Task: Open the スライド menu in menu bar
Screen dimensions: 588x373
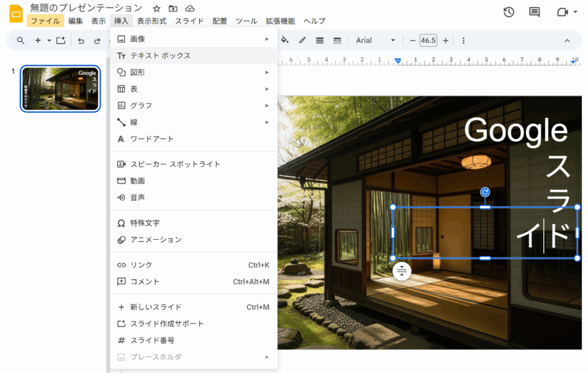Action: (x=189, y=21)
